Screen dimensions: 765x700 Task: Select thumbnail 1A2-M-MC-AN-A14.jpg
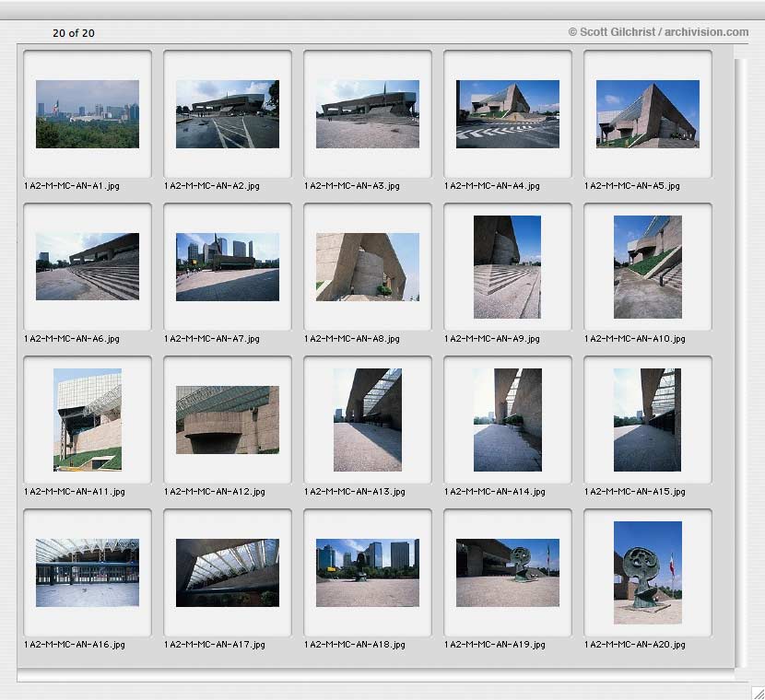pos(508,420)
